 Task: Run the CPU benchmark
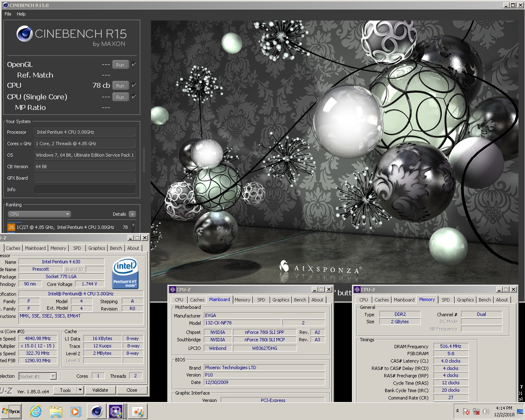pyautogui.click(x=120, y=86)
